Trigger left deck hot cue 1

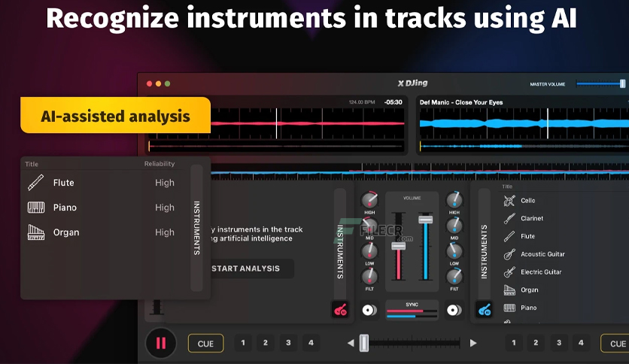click(x=243, y=343)
